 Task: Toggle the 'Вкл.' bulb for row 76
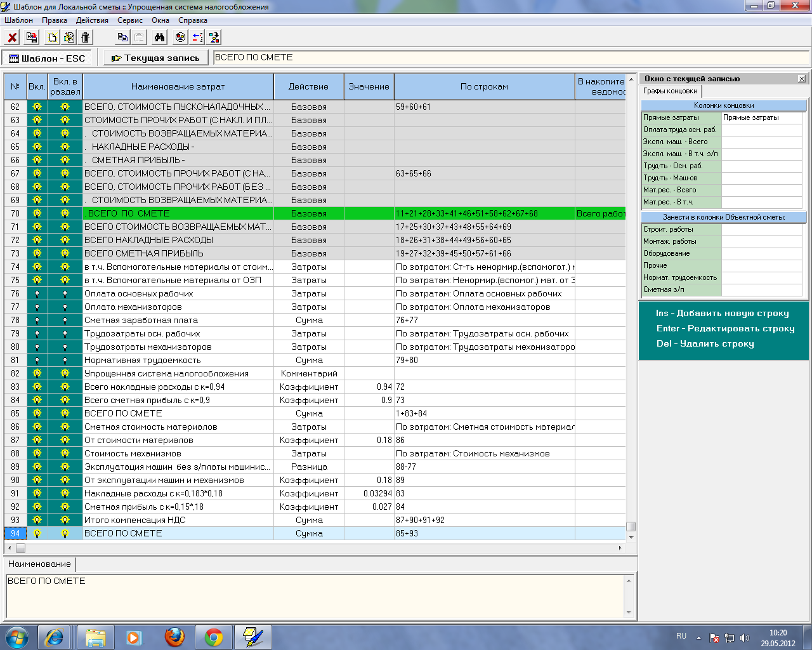[x=37, y=294]
